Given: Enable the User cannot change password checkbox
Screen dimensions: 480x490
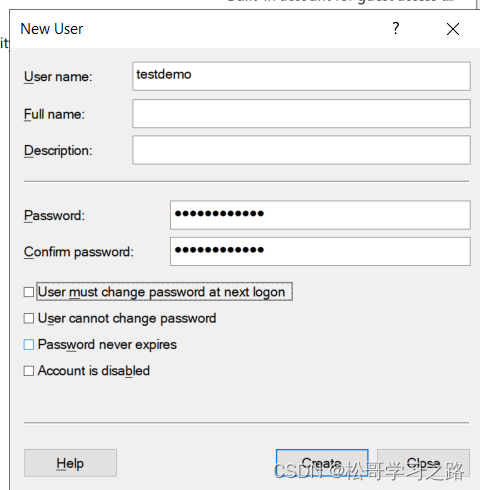Looking at the screenshot, I should 29,318.
